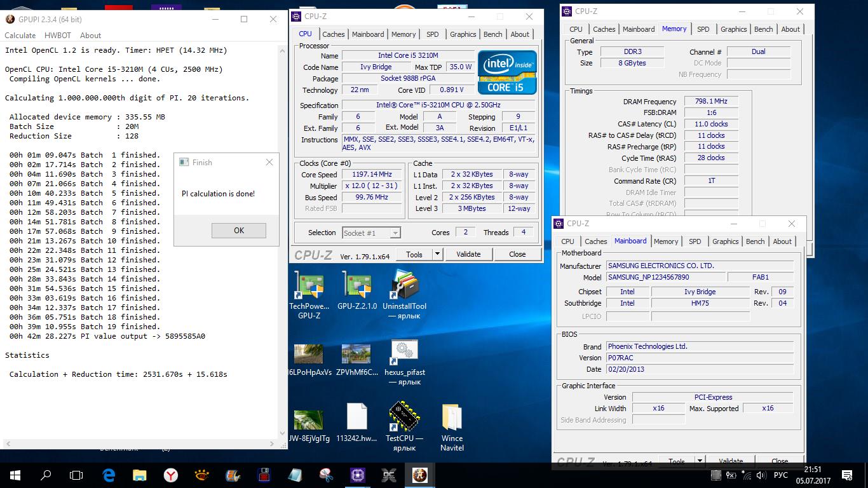Click Tools button in CPU-Z CPU window
868x488 pixels.
point(414,254)
